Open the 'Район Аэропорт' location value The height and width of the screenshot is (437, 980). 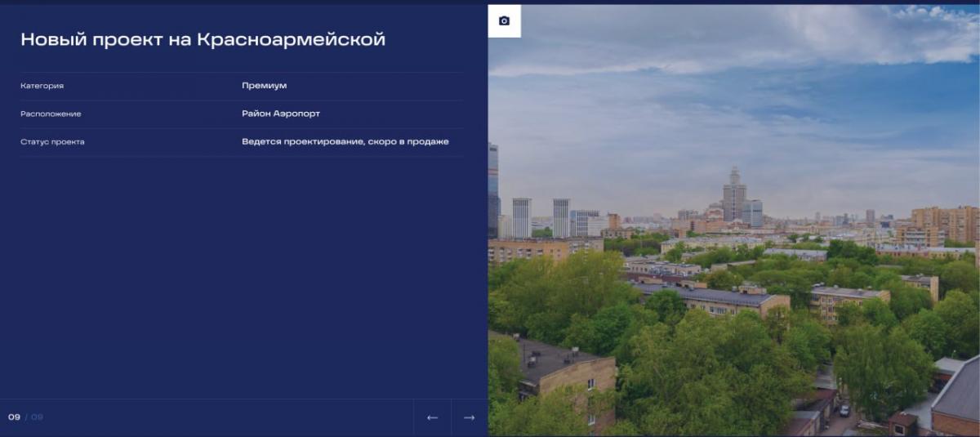280,114
